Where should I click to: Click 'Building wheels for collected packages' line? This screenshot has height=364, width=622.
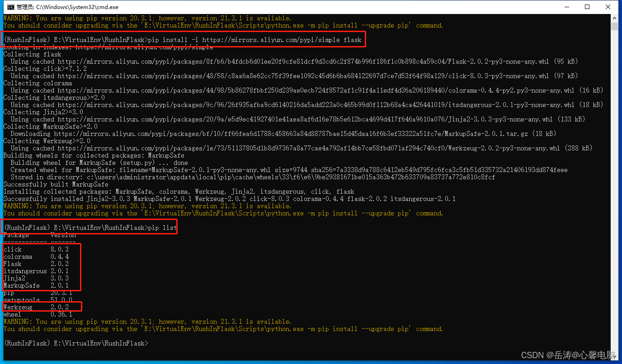pyautogui.click(x=94, y=155)
